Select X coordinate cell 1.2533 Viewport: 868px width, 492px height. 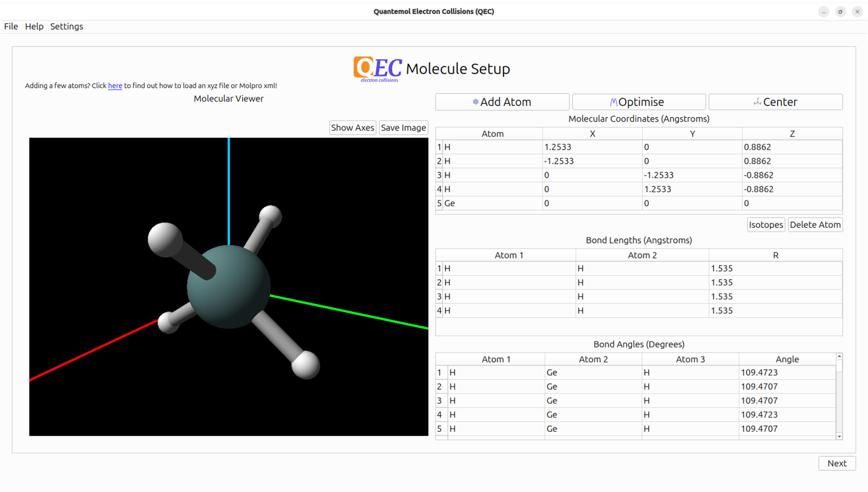[x=591, y=147]
